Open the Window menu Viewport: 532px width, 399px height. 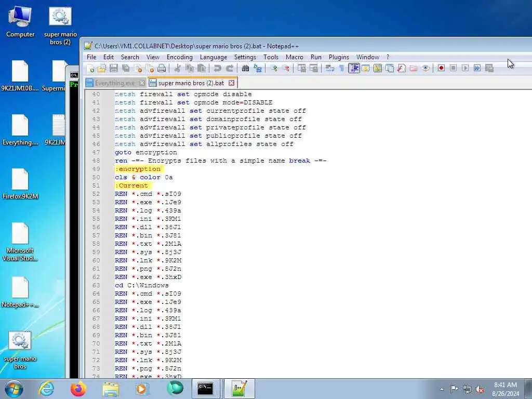click(x=368, y=57)
